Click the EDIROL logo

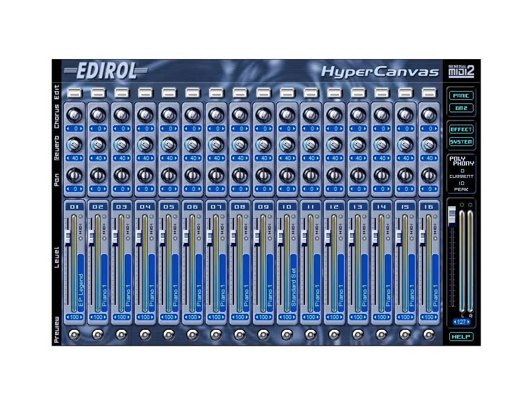[x=106, y=72]
